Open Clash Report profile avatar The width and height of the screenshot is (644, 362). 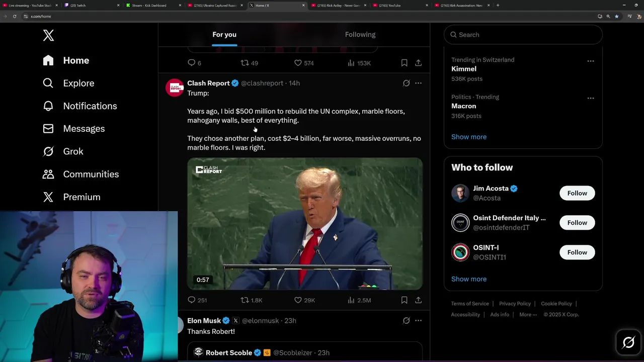[x=175, y=87]
